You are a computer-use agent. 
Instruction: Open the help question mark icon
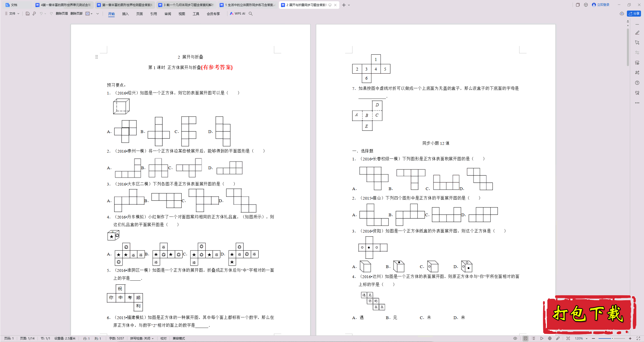pyautogui.click(x=637, y=83)
